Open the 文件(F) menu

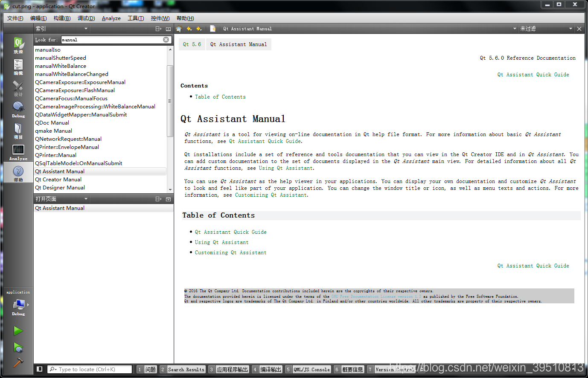pos(15,18)
